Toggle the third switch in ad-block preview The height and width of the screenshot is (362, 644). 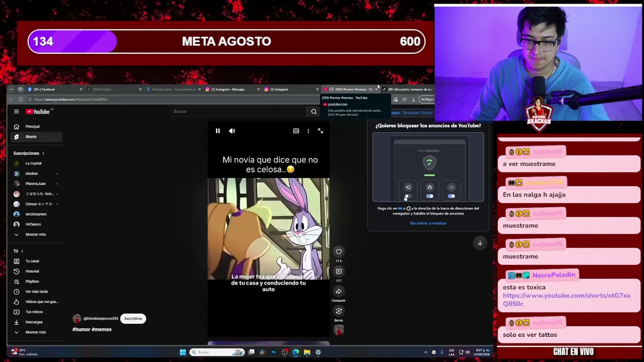click(451, 196)
